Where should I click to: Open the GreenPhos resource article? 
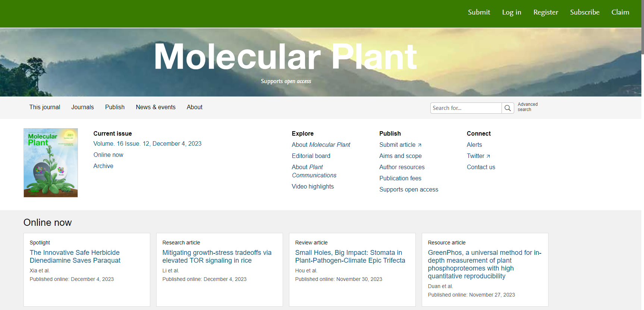point(484,264)
